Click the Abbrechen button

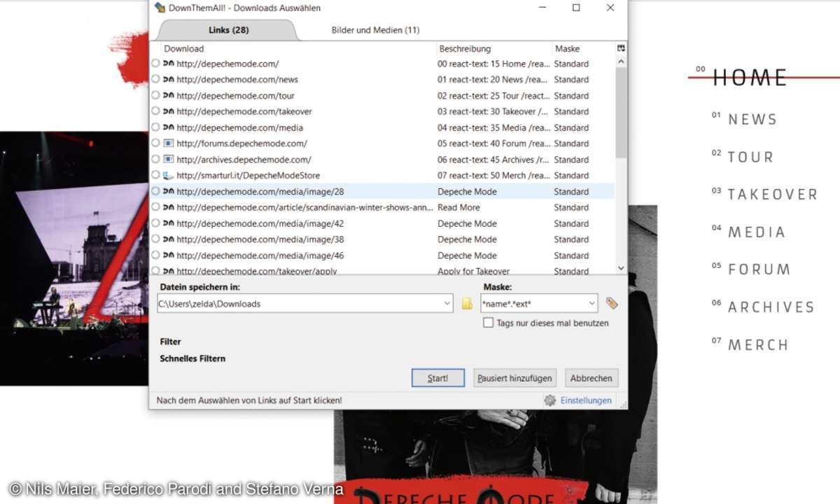pos(591,378)
